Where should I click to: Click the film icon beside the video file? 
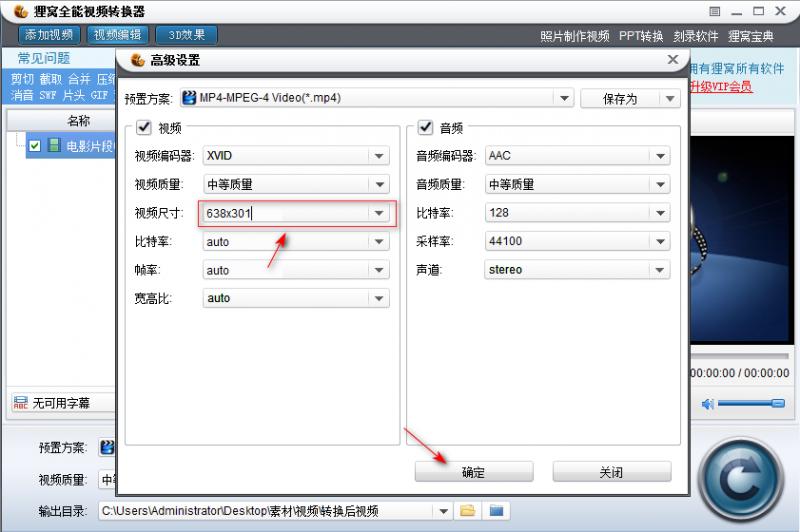click(x=54, y=146)
